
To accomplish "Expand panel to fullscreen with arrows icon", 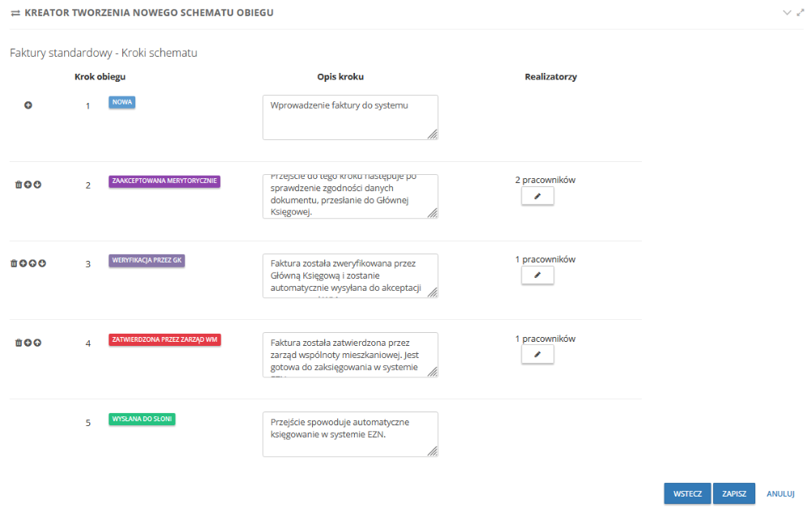I will (800, 12).
